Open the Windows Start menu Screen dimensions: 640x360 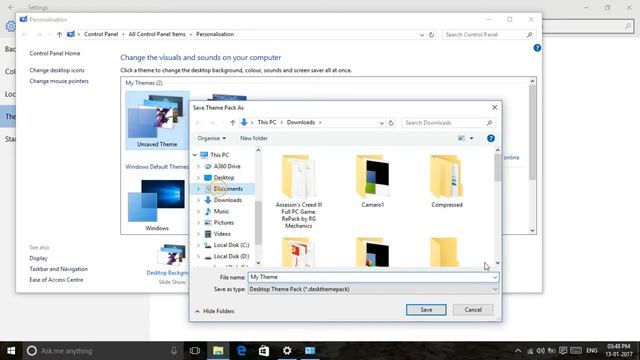(11, 351)
